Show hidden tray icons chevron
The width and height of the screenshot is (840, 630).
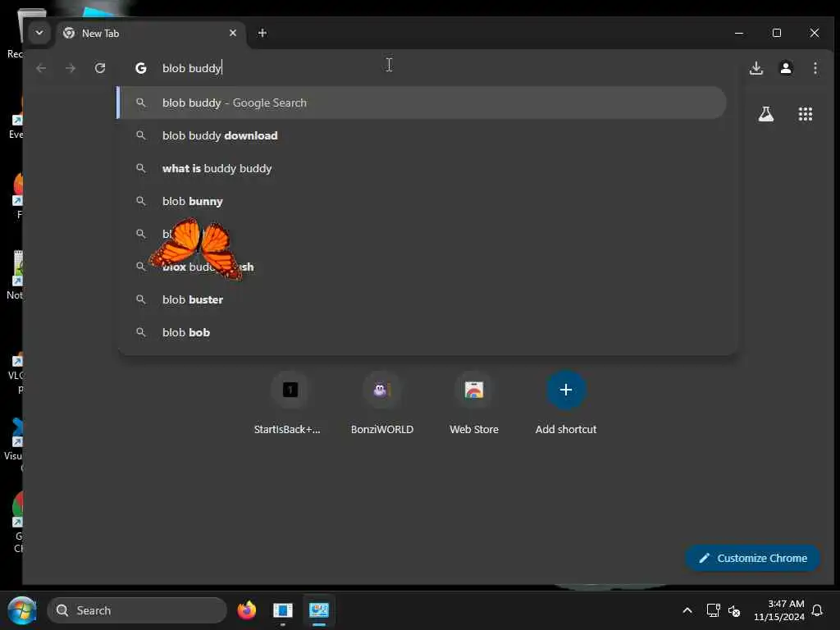(x=687, y=610)
